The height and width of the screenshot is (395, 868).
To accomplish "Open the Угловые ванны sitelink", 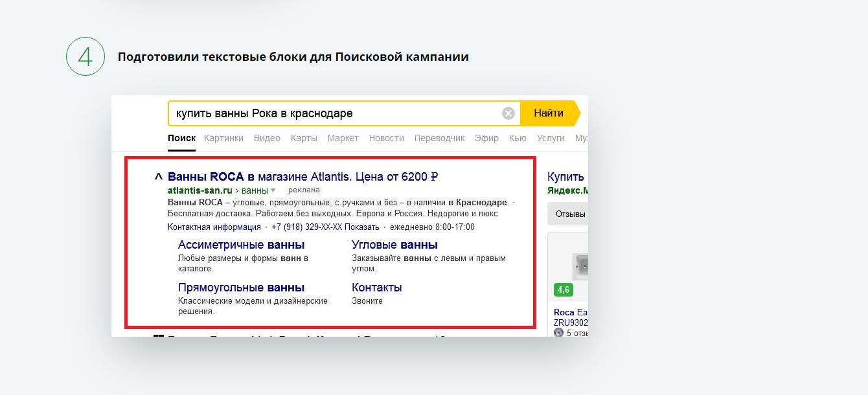I will pyautogui.click(x=394, y=245).
